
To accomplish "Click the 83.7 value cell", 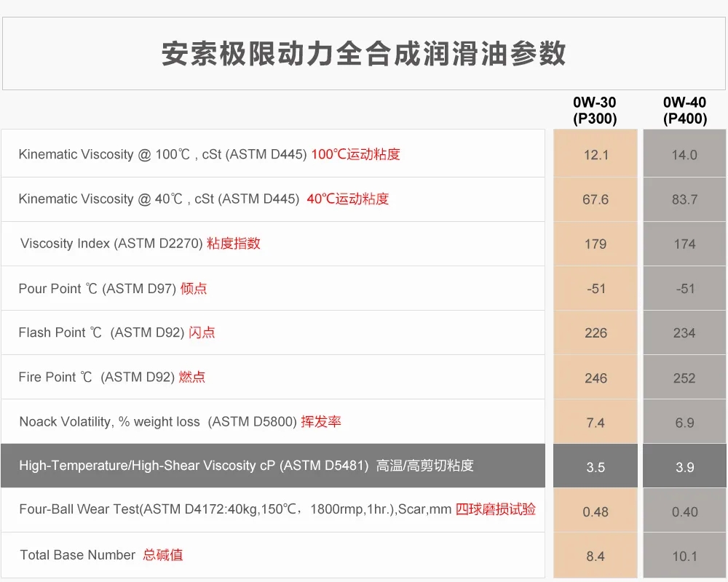I will point(684,199).
